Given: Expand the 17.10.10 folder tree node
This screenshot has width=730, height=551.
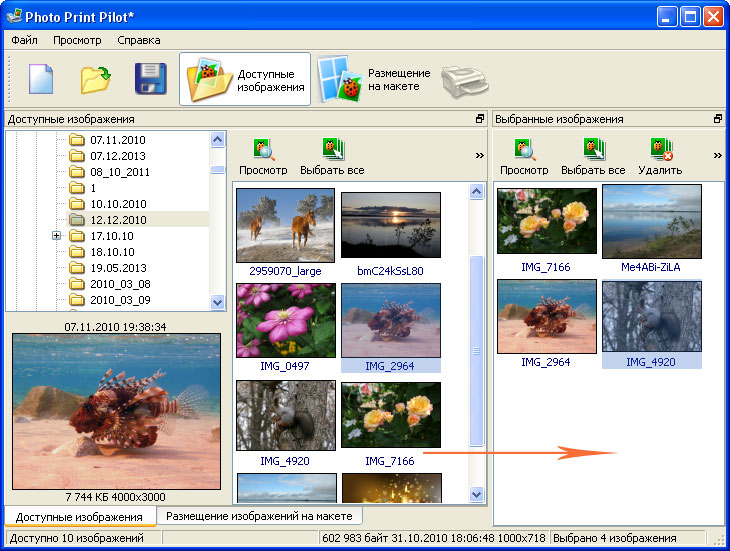Looking at the screenshot, I should point(56,236).
